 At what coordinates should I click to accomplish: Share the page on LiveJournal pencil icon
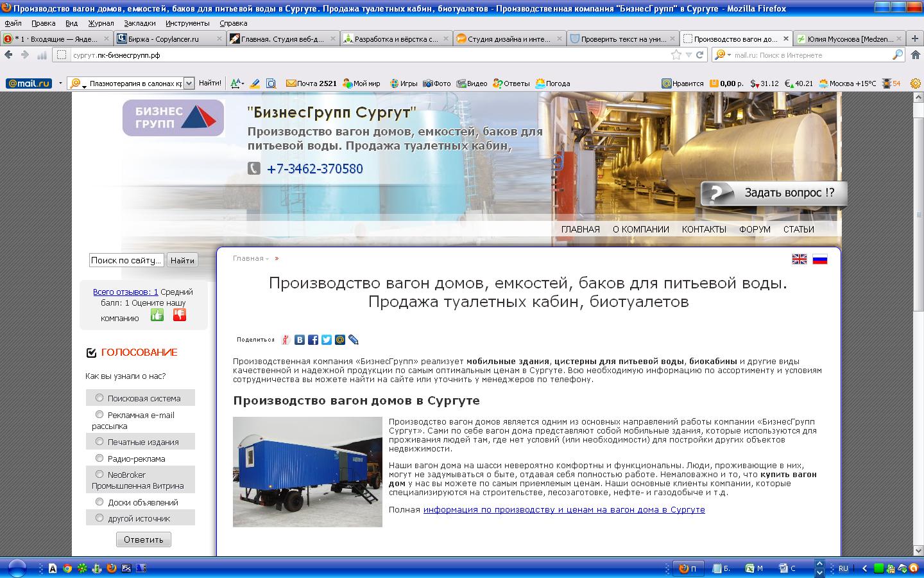(x=354, y=340)
